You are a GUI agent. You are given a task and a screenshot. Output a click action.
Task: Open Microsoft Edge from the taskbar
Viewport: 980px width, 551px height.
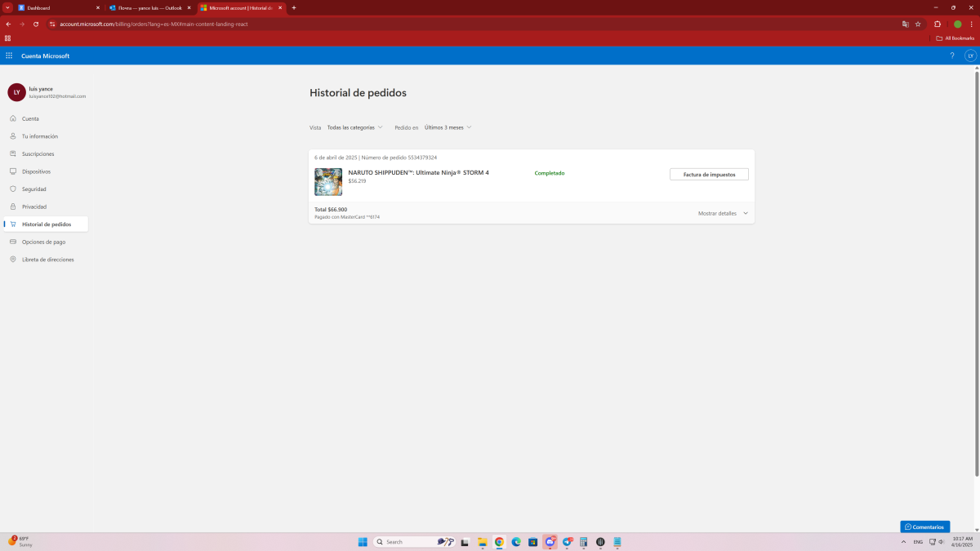click(x=516, y=542)
